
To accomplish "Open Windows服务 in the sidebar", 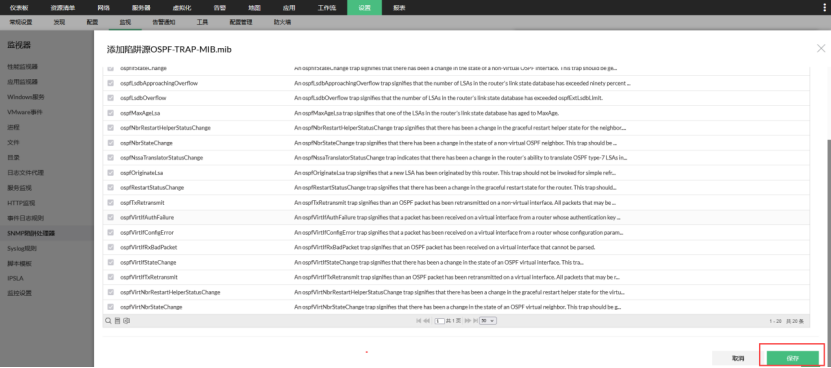I will [x=25, y=97].
